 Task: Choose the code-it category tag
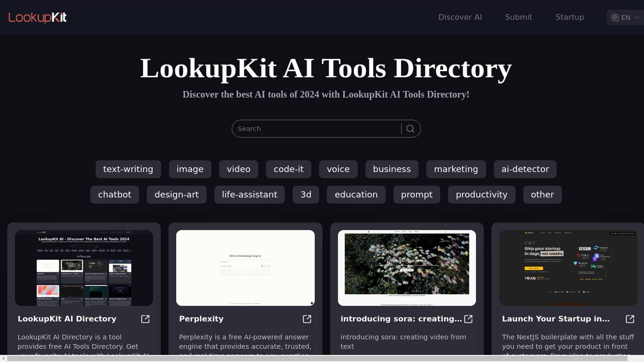tap(288, 169)
